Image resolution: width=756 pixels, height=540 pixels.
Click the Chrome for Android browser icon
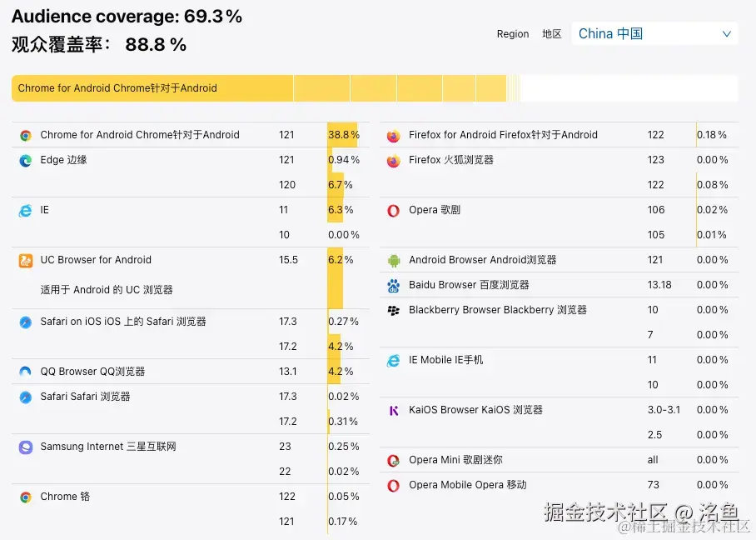coord(26,136)
